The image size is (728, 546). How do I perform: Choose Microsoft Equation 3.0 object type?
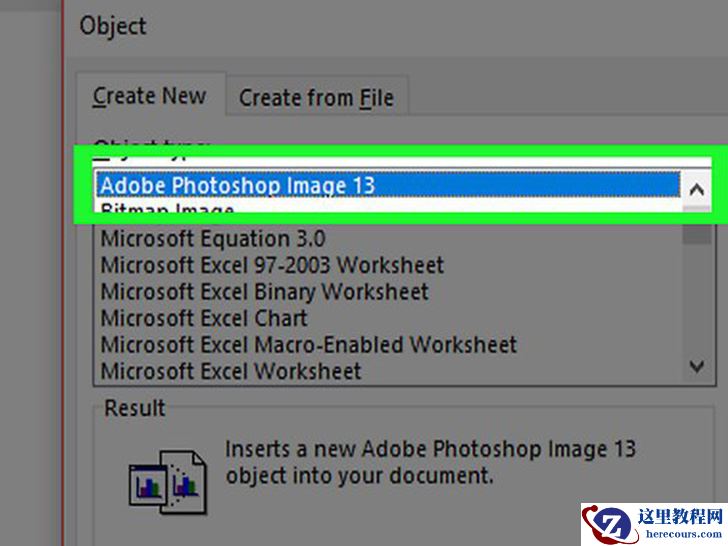click(213, 239)
